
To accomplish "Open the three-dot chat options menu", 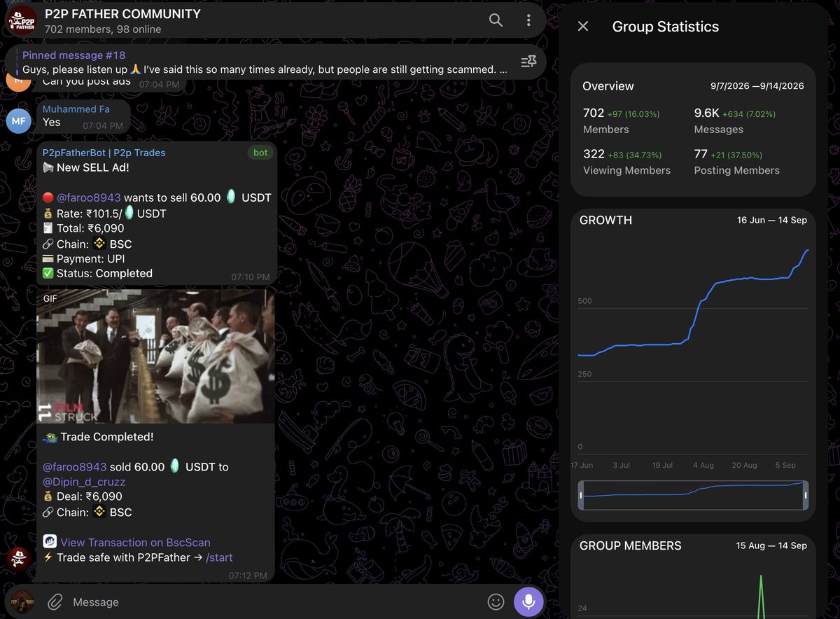I will point(528,20).
